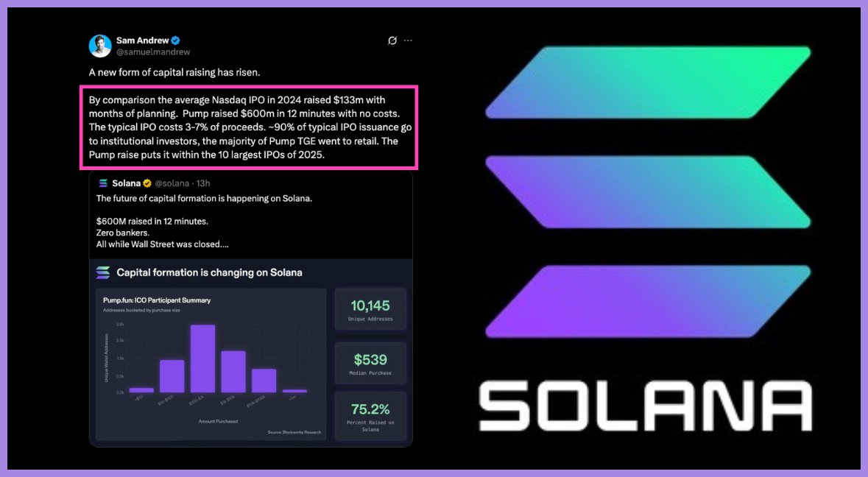Screen dimensions: 868x477
Task: Click Solana logo beside Capital formation heading
Action: (x=103, y=272)
